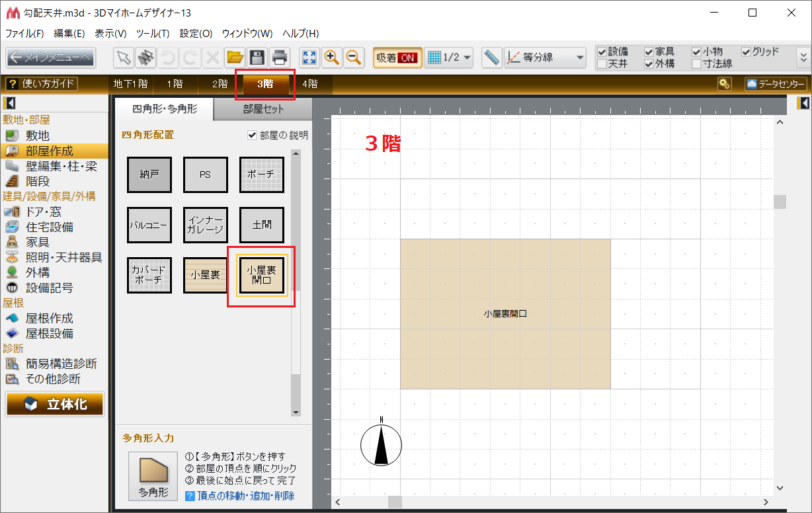
Task: Expand the display options chevron
Action: click(803, 58)
